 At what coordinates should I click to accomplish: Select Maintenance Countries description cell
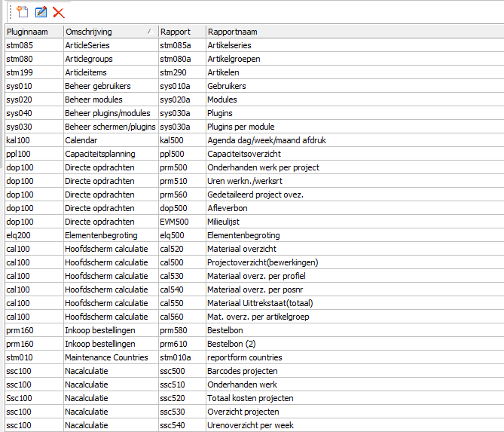(x=111, y=357)
